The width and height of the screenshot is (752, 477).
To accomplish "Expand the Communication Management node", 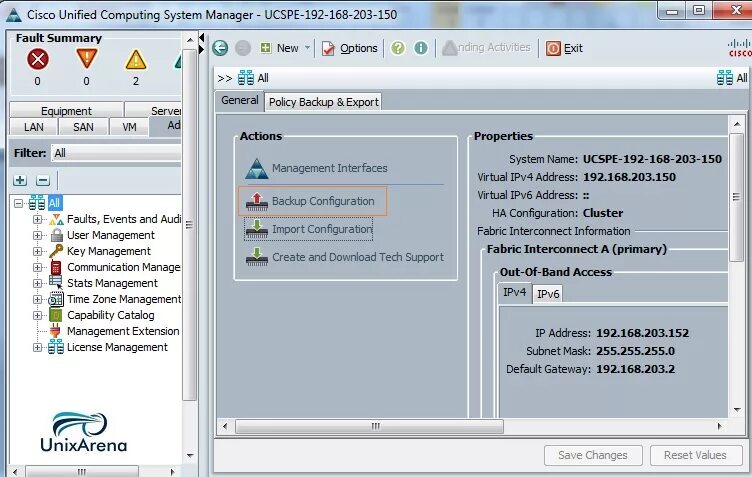I will click(37, 267).
